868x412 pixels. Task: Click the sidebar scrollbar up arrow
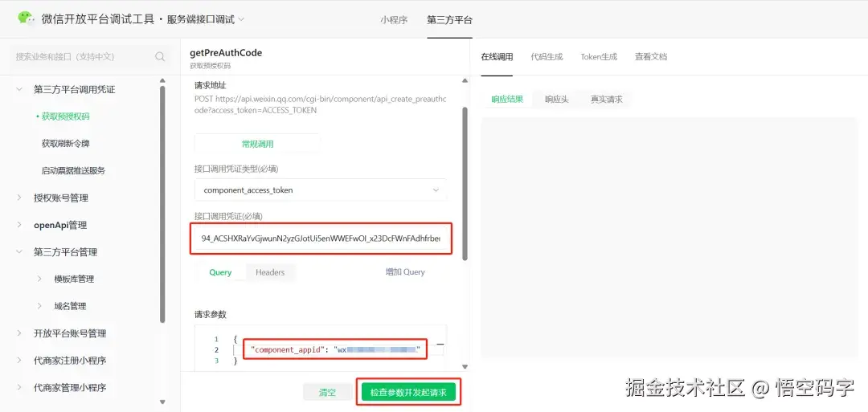click(x=162, y=80)
